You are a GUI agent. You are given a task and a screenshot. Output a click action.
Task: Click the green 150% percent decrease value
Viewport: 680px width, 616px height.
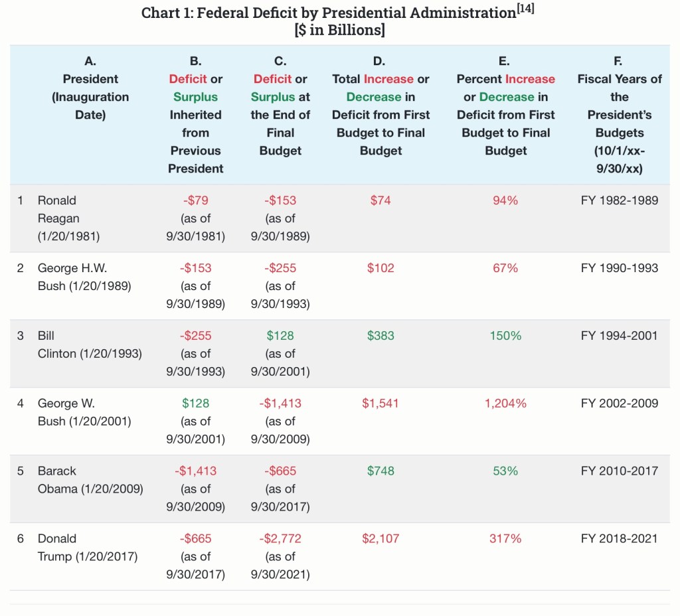point(505,336)
